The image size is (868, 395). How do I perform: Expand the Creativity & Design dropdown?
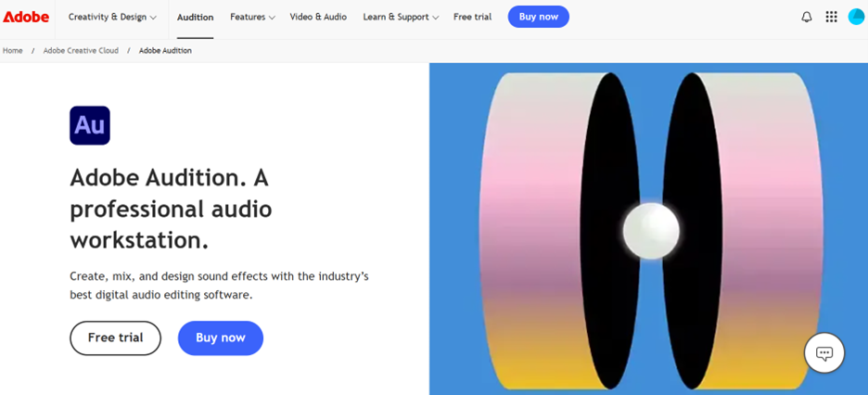[x=112, y=17]
